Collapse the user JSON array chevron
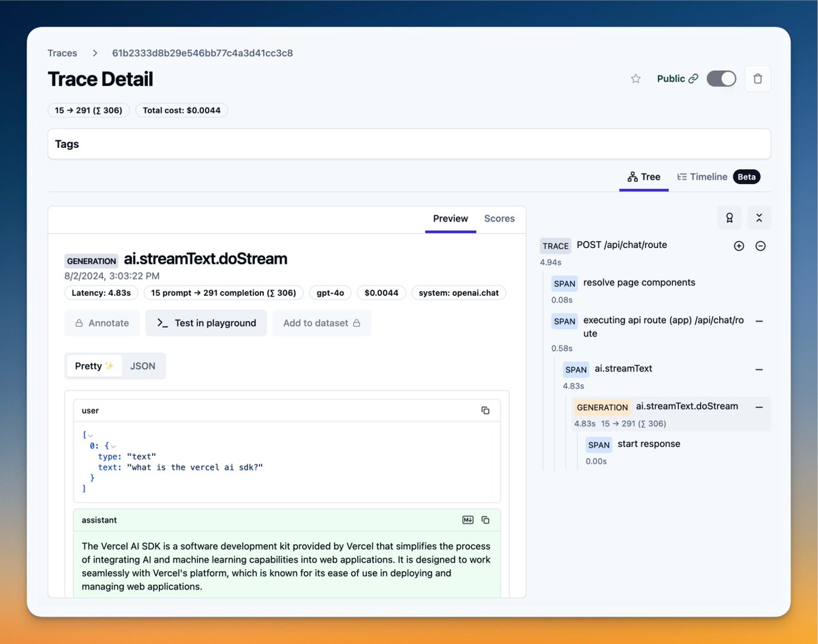818x644 pixels. pos(91,435)
